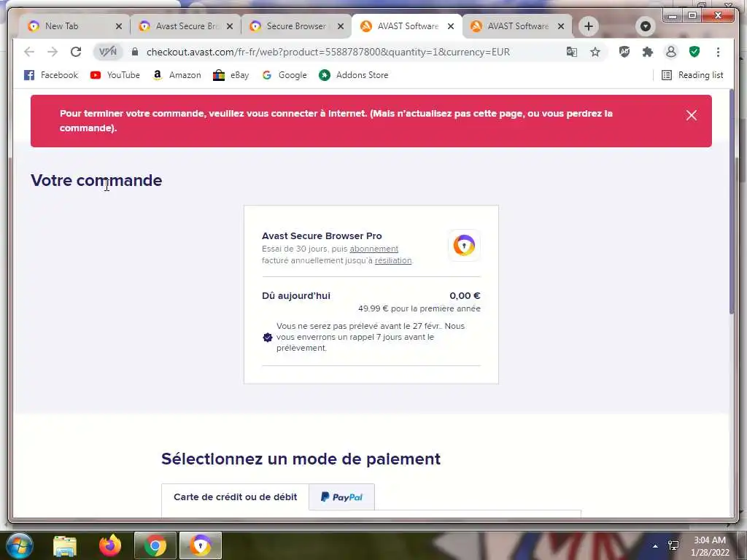Click the checkout.avast.com URL address field
747x560 pixels.
[x=328, y=52]
